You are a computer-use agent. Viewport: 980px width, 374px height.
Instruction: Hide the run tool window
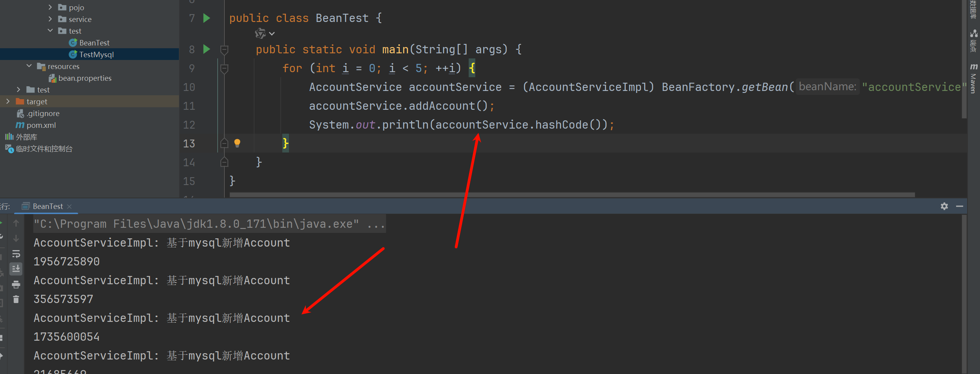pos(959,206)
